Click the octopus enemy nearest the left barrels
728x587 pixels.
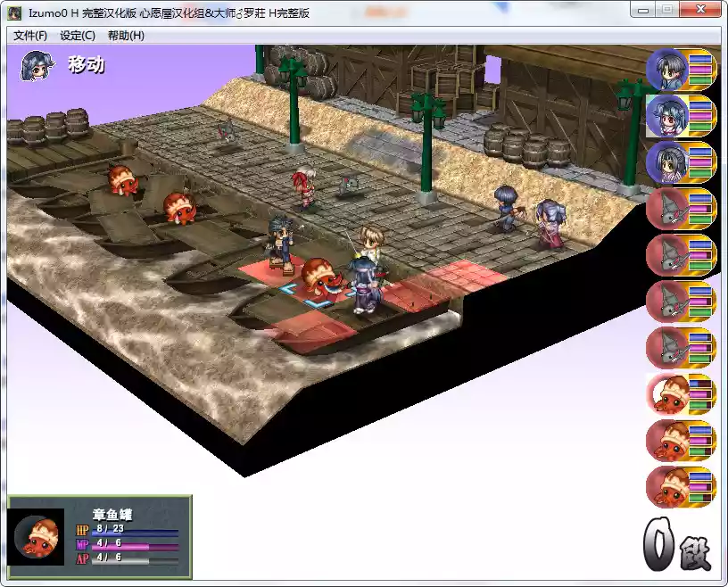point(122,179)
